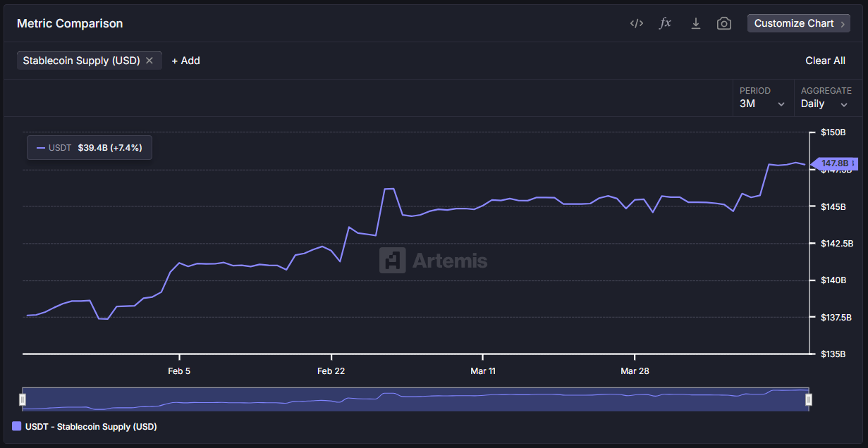Add another metric with + Add

coord(185,61)
